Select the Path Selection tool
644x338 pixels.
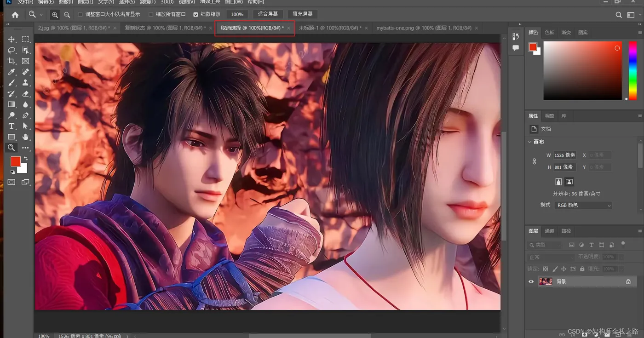point(26,126)
